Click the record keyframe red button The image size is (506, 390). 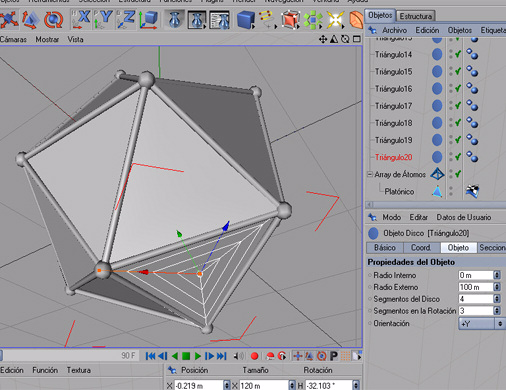pyautogui.click(x=254, y=356)
